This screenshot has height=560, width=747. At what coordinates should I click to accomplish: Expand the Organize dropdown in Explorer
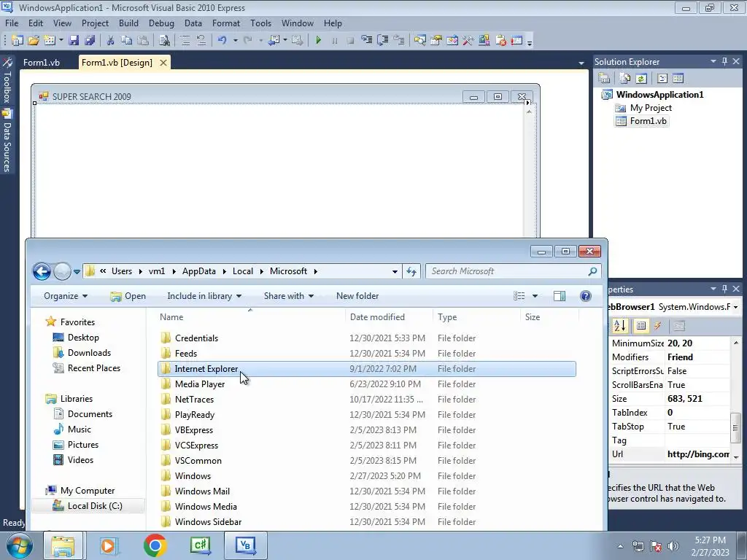coord(66,296)
